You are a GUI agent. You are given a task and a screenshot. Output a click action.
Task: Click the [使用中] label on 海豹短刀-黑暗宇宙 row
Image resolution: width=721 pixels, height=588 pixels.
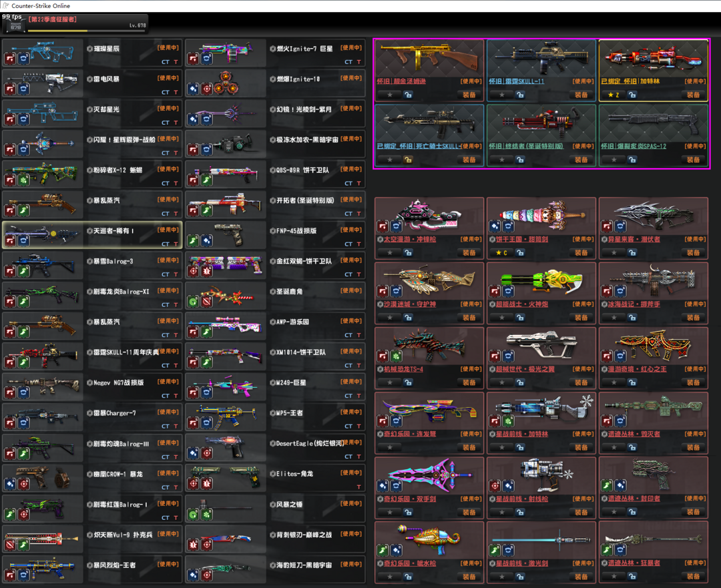point(351,564)
